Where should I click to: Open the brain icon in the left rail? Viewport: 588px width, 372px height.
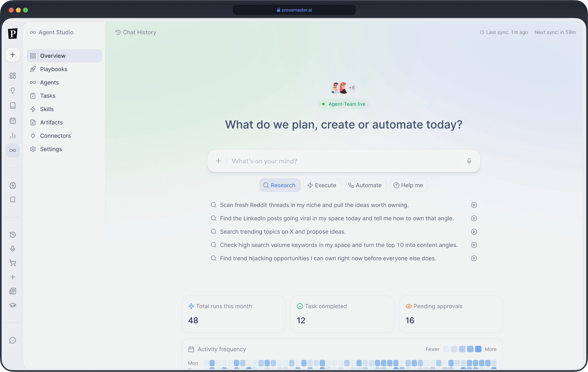[13, 186]
